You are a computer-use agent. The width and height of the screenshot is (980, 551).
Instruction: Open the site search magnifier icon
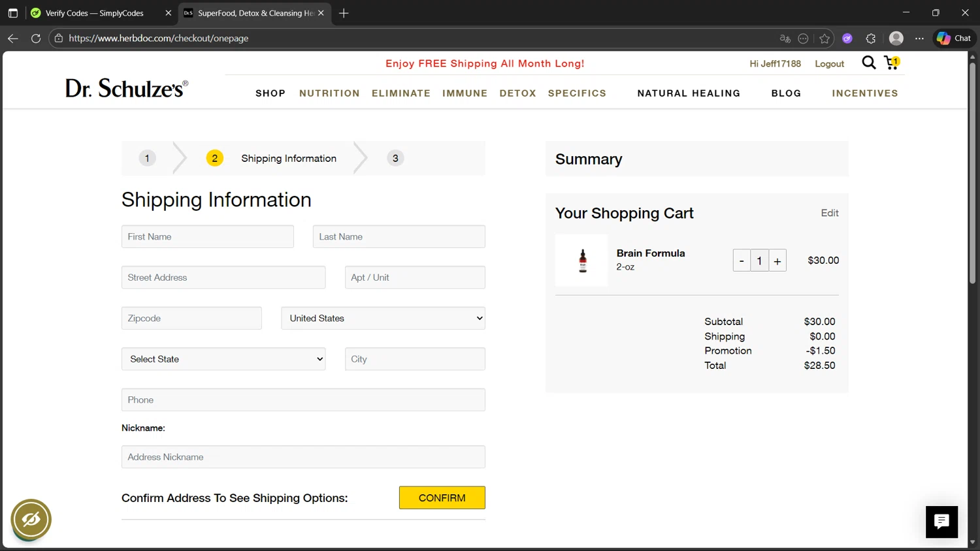click(x=868, y=63)
